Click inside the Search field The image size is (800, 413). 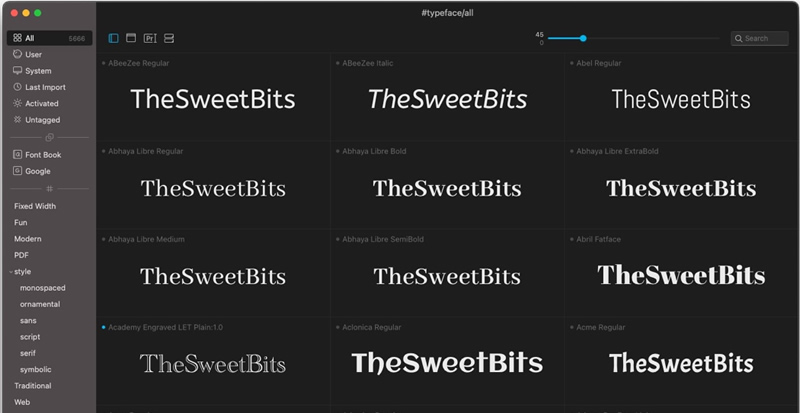pyautogui.click(x=760, y=38)
